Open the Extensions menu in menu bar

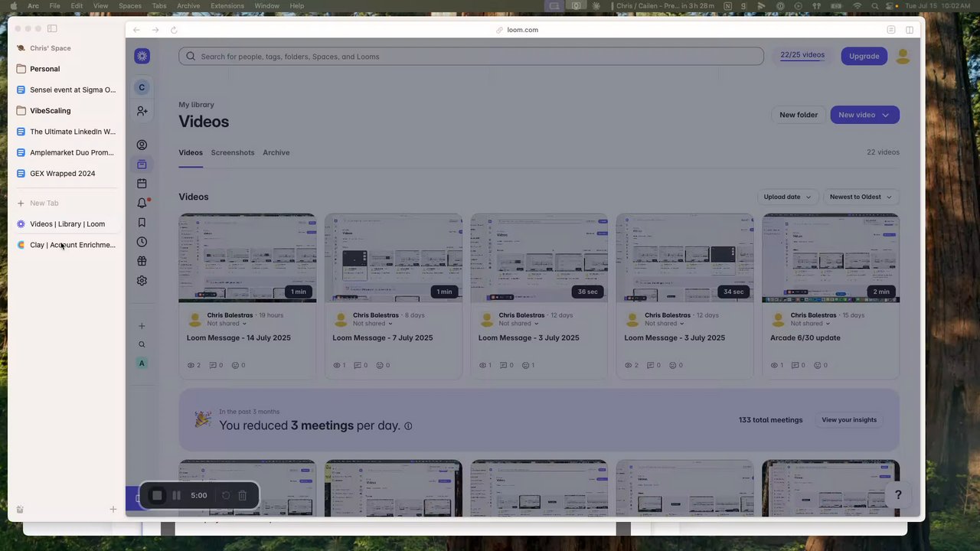coord(227,6)
